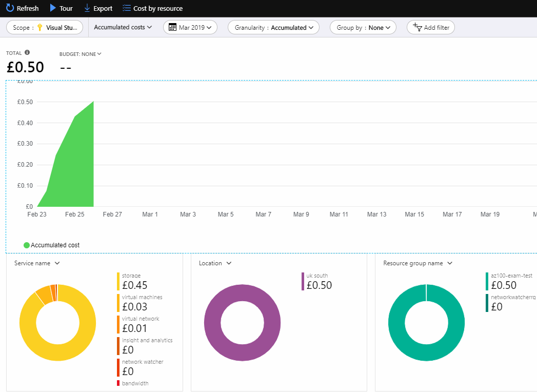Click the info icon next to TOTAL
The height and width of the screenshot is (392, 537).
[x=27, y=52]
